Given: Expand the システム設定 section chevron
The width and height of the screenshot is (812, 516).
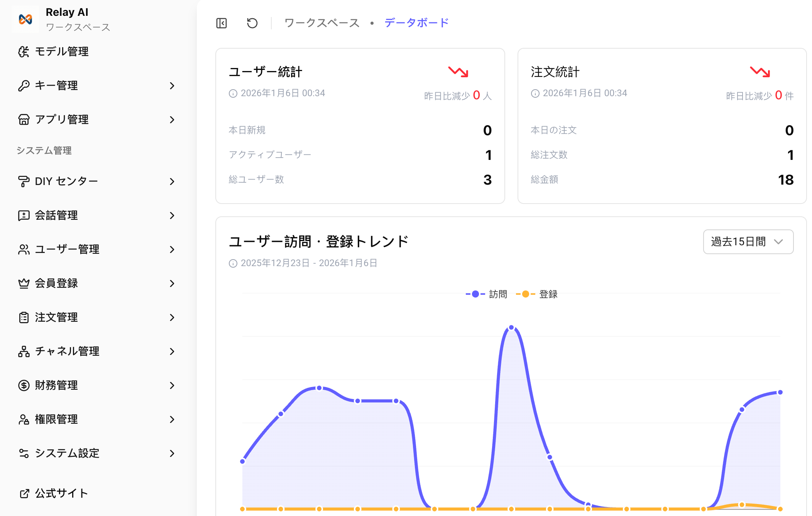Looking at the screenshot, I should click(x=173, y=453).
